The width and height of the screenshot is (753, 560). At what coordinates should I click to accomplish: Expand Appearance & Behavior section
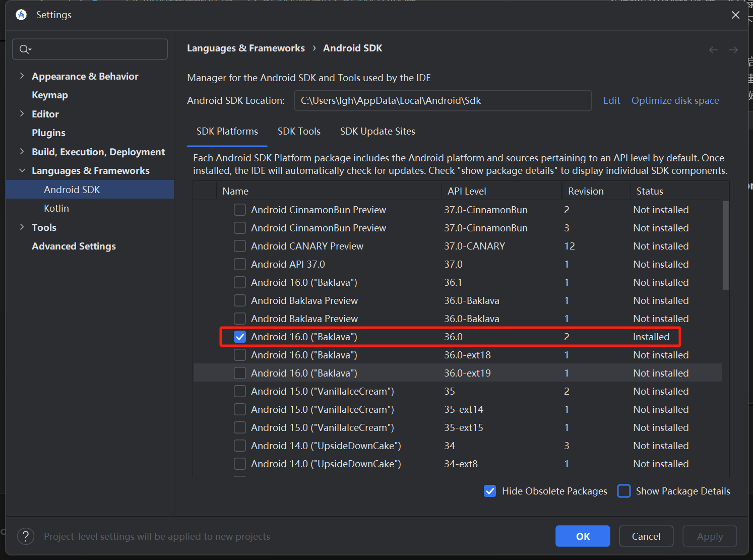tap(22, 76)
